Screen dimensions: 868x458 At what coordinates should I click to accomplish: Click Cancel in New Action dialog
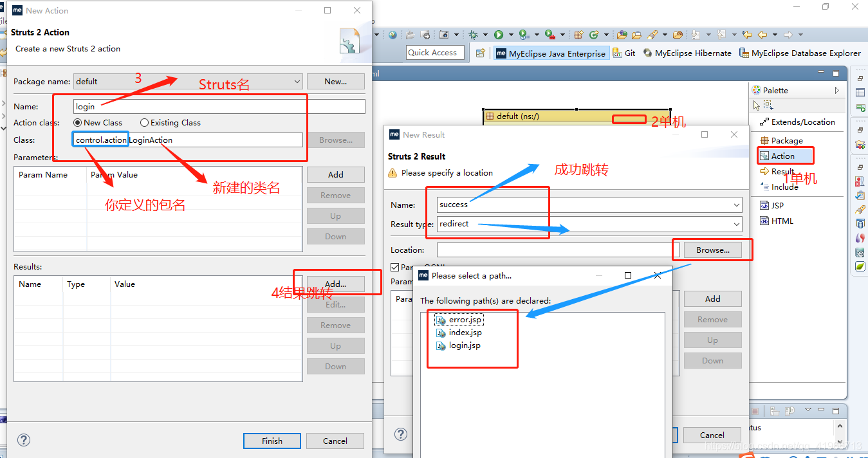(335, 441)
